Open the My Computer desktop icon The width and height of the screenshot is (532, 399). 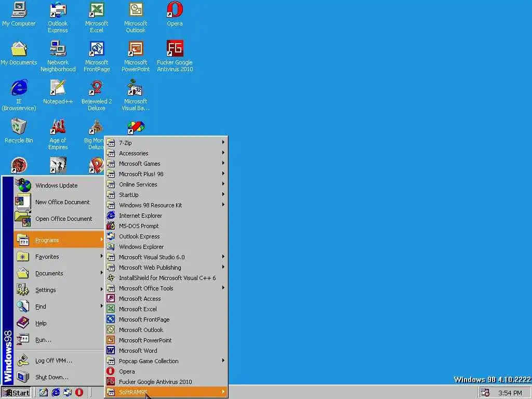19,14
